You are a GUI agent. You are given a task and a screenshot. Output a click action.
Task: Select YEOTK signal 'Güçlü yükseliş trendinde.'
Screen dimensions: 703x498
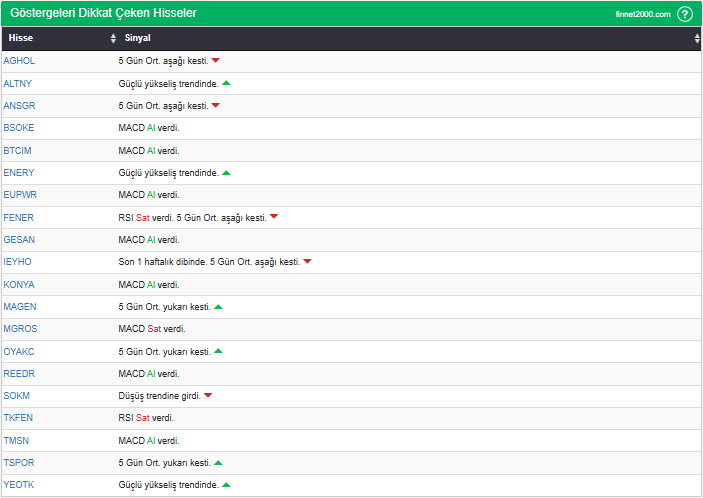(169, 485)
